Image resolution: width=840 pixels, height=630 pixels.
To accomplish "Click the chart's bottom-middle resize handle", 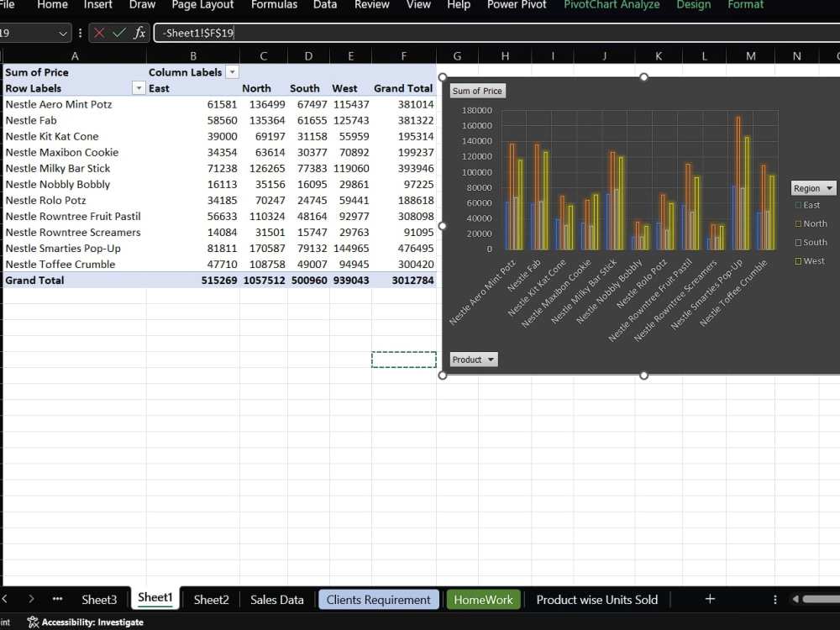I will click(x=644, y=375).
